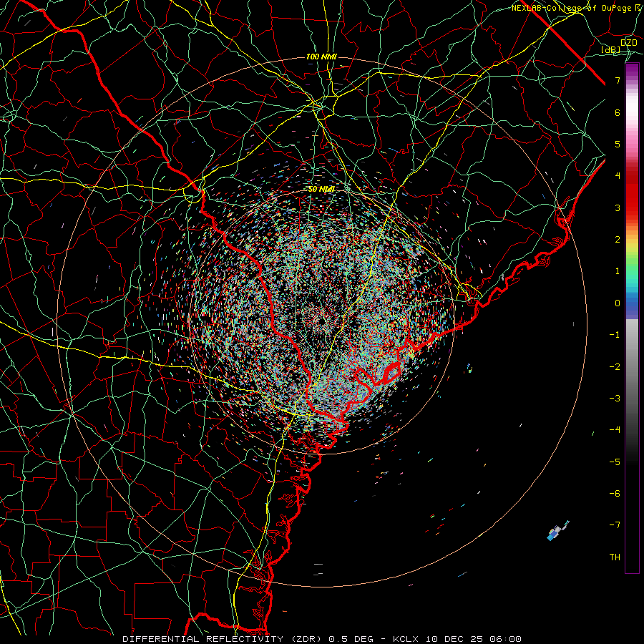This screenshot has width=644, height=644.
Task: Click the isolated blue offshore echo near the scale
Action: [557, 531]
